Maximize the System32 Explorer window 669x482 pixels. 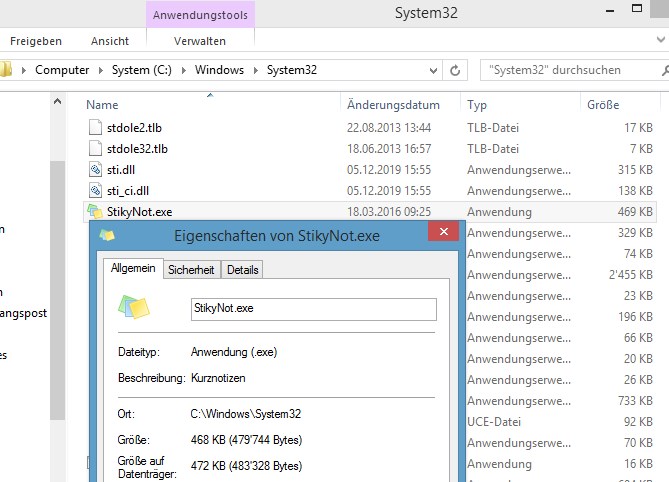tap(637, 8)
